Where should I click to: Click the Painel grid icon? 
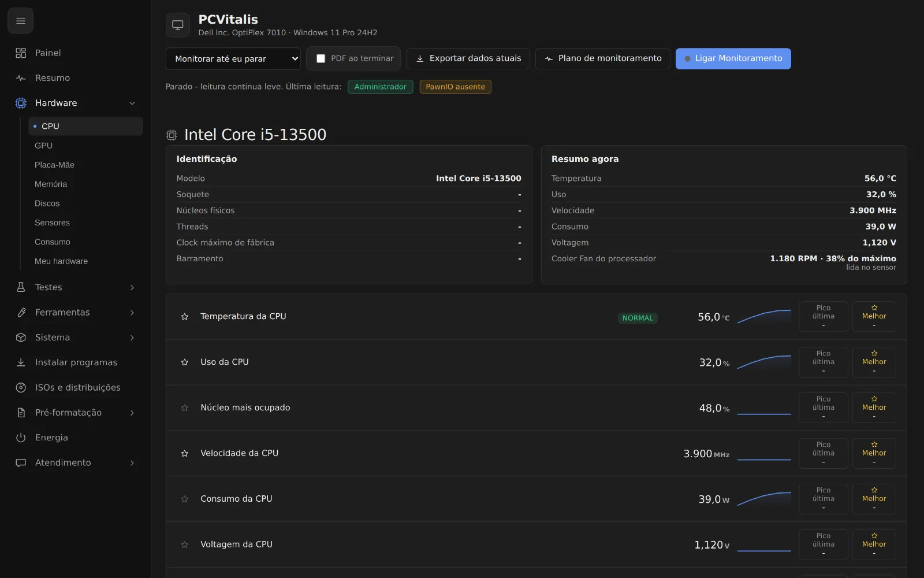tap(21, 53)
